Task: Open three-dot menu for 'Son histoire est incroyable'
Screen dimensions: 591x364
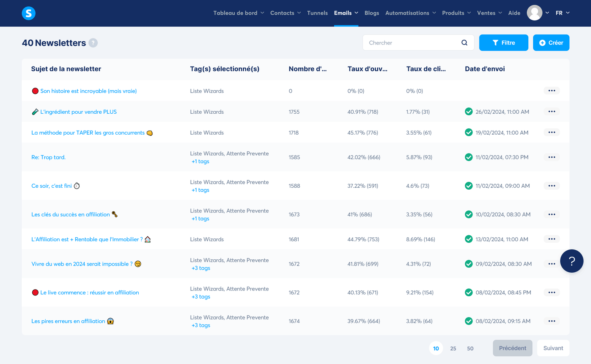Action: pos(552,91)
